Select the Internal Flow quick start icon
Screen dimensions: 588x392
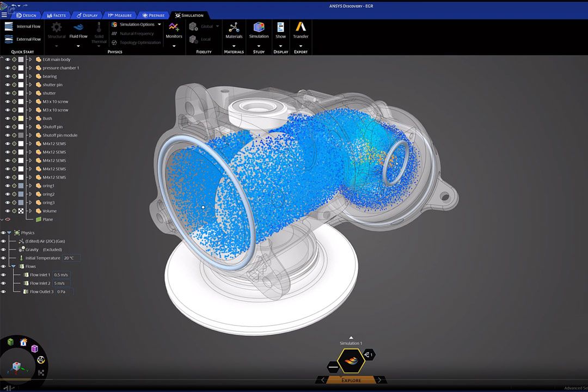coord(9,26)
